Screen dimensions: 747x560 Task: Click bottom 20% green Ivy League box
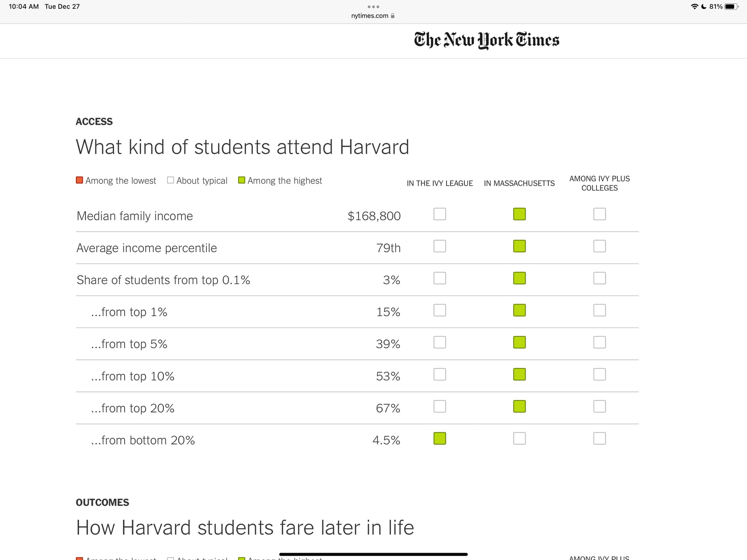point(440,439)
